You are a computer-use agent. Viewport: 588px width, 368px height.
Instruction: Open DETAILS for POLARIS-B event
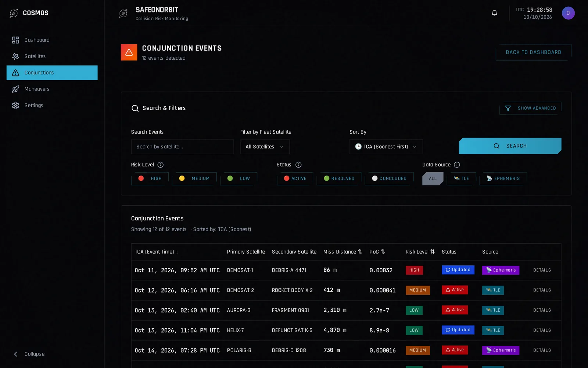point(542,350)
